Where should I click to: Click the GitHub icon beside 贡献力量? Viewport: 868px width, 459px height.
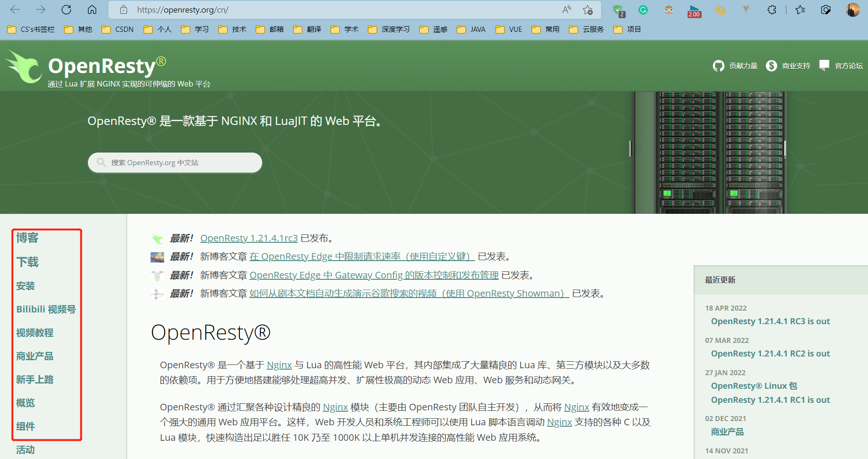(718, 66)
